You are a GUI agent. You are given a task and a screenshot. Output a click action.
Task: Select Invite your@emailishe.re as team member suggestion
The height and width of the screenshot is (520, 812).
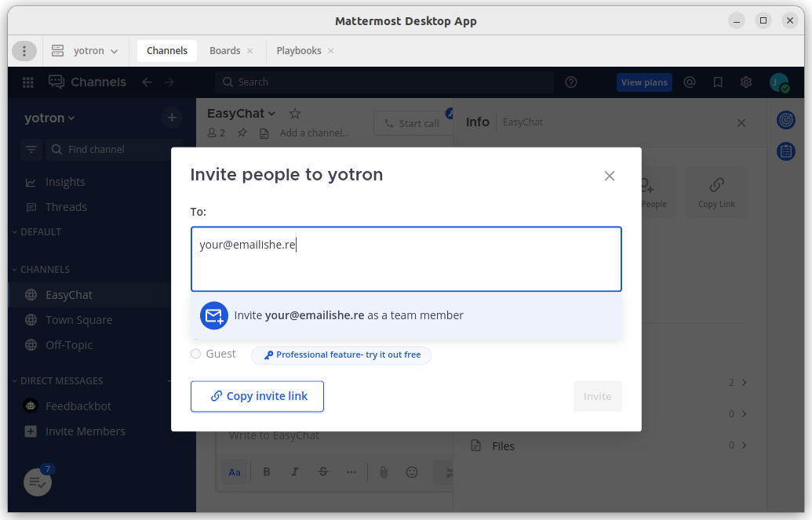tap(406, 315)
